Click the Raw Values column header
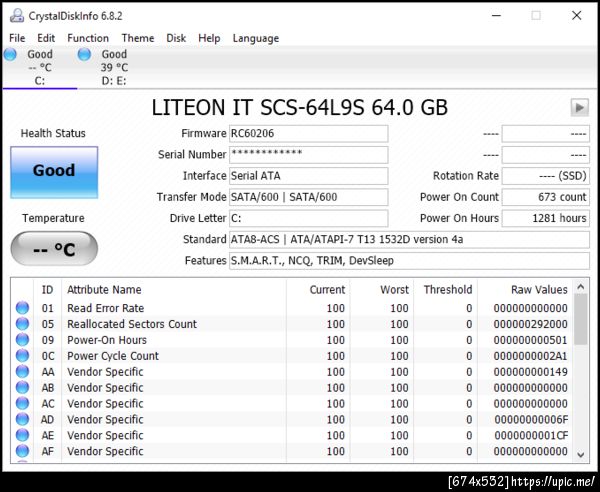Screen dimensions: 600x492 click(525, 290)
